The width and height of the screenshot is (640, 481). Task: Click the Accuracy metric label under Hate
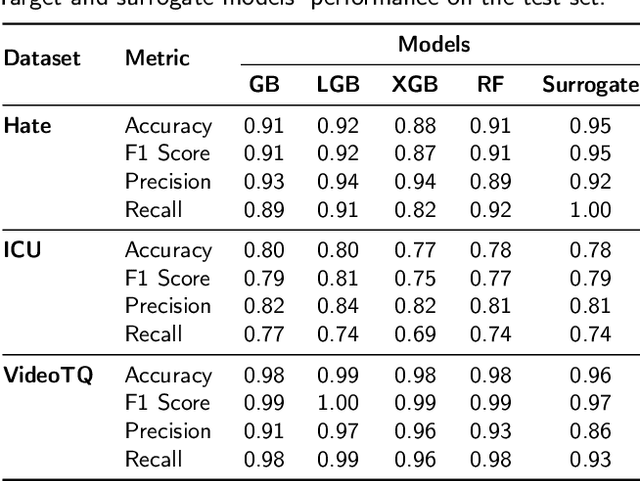tap(168, 126)
